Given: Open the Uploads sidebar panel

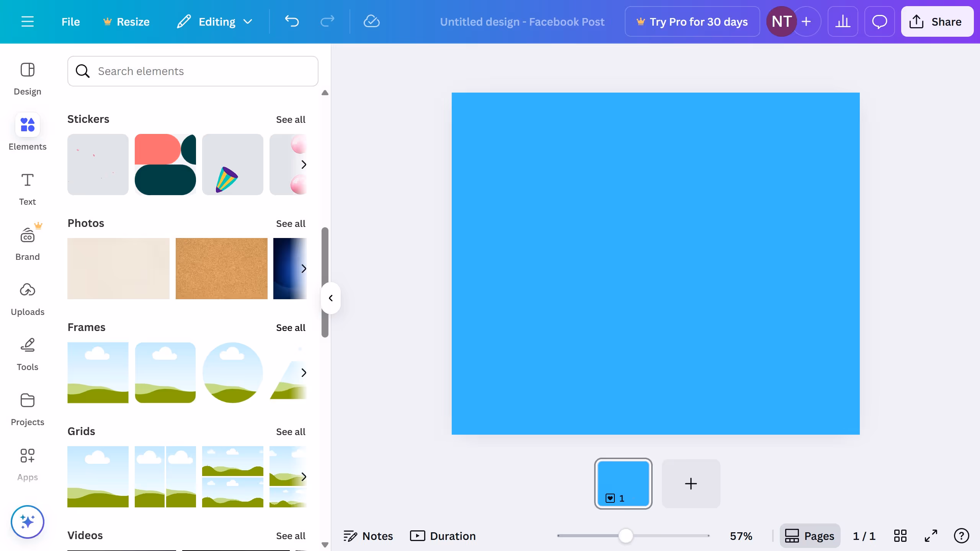Looking at the screenshot, I should [x=27, y=299].
